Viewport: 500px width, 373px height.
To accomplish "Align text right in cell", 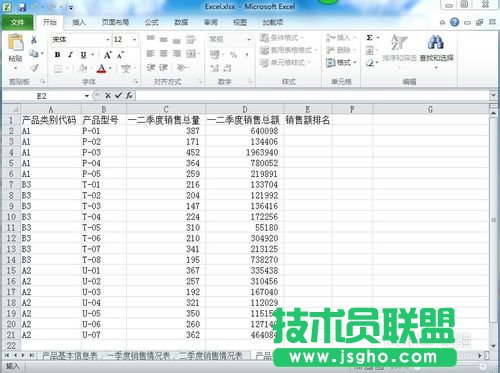I will (x=177, y=53).
